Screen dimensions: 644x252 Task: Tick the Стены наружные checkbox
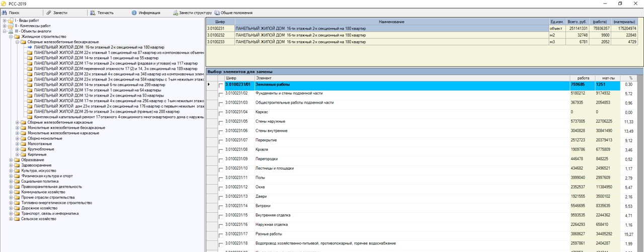click(x=221, y=123)
